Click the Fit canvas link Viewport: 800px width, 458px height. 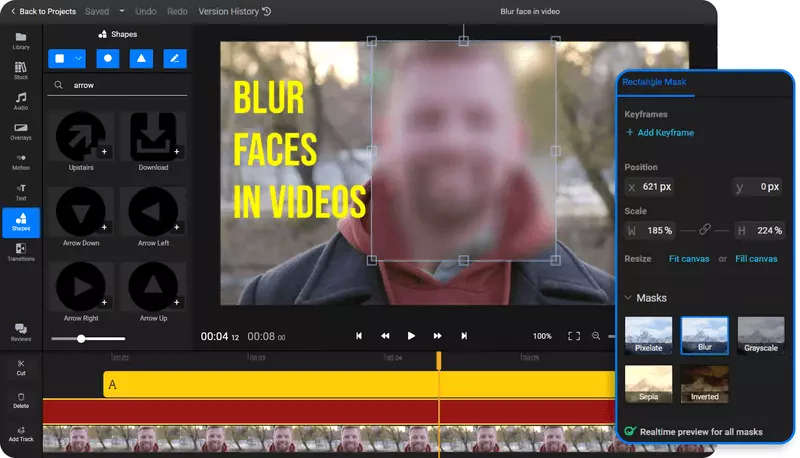coord(689,259)
